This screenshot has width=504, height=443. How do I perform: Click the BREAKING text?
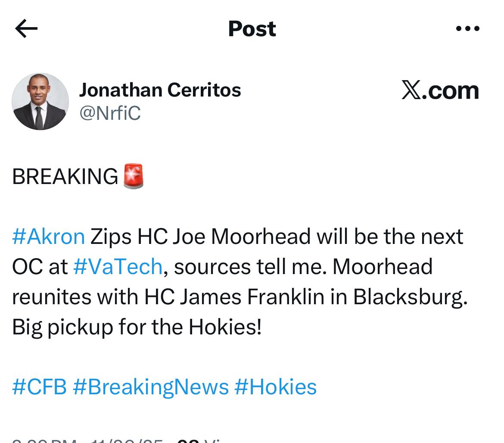[x=65, y=177]
